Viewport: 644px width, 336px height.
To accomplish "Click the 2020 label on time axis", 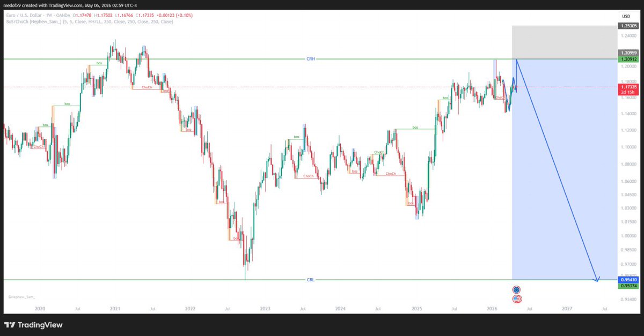I will (x=39, y=309).
